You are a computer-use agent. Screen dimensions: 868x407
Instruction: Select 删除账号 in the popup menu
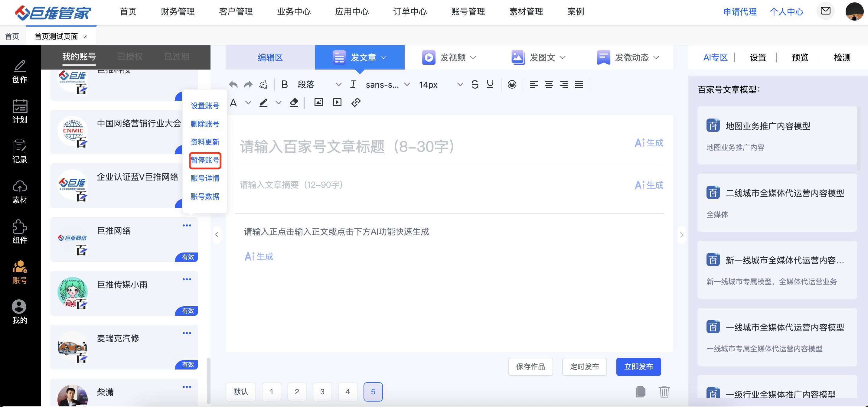point(205,124)
